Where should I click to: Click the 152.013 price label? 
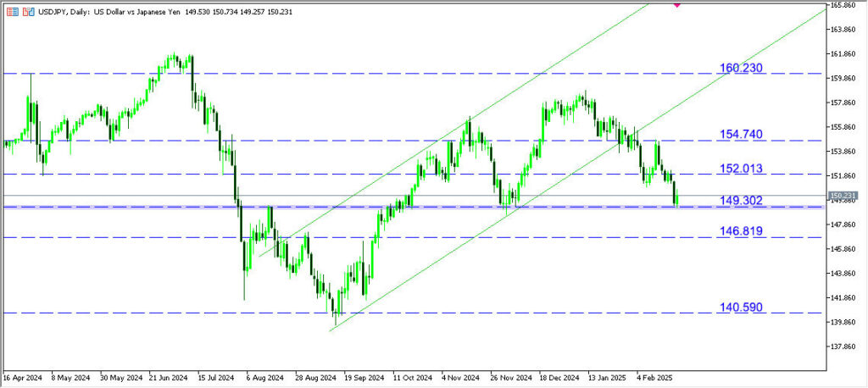point(743,168)
